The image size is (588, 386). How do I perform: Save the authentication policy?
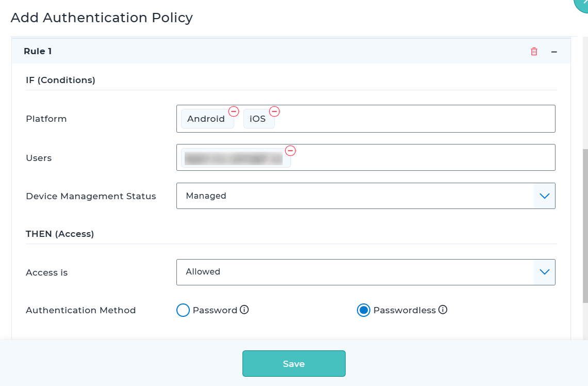coord(293,364)
